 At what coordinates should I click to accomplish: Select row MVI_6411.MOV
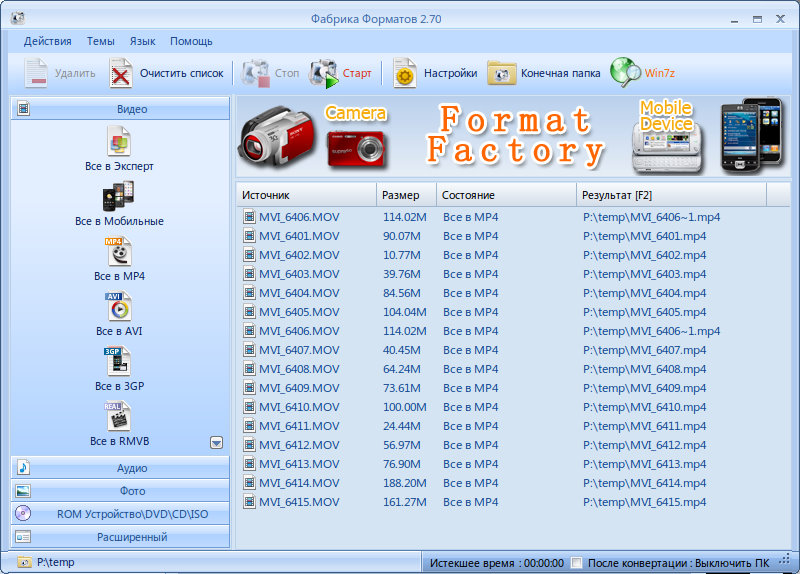click(x=513, y=426)
